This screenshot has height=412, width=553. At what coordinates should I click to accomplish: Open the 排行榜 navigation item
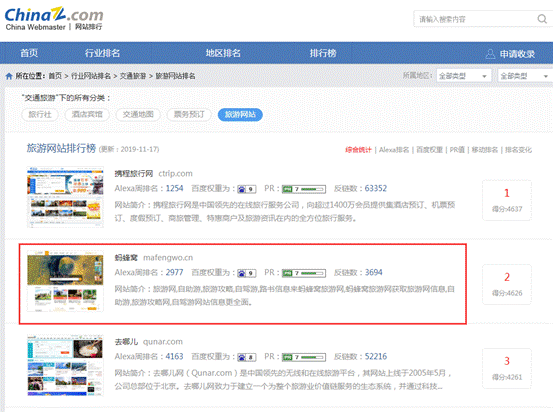pyautogui.click(x=323, y=53)
